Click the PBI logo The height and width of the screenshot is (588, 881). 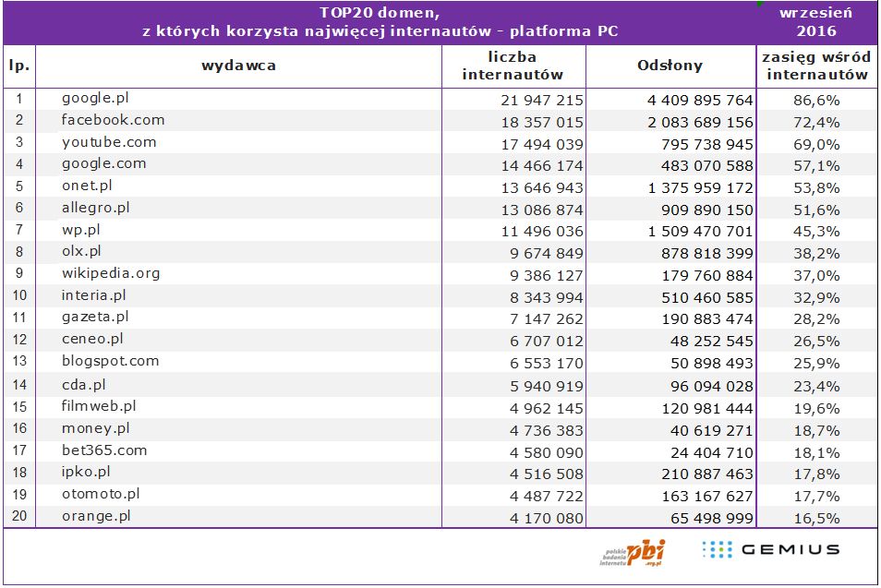click(633, 553)
